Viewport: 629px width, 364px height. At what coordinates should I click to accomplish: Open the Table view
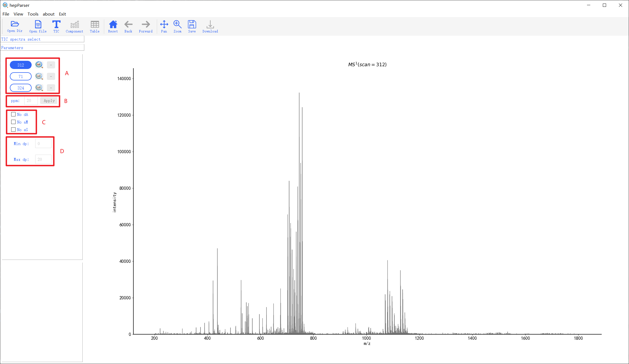click(95, 26)
